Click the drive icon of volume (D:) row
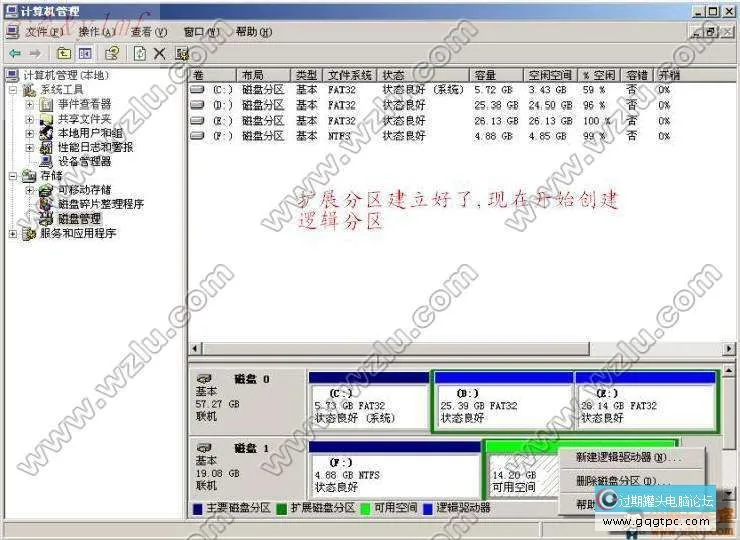The height and width of the screenshot is (540, 740). point(197,104)
